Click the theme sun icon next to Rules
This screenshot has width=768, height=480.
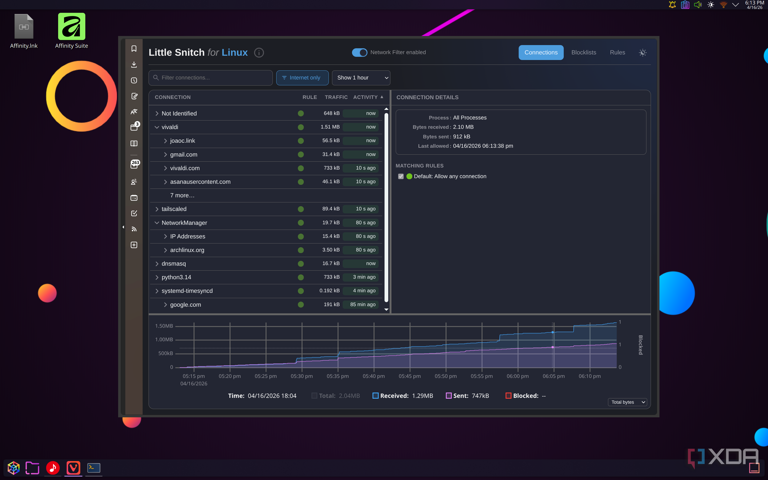pyautogui.click(x=643, y=52)
